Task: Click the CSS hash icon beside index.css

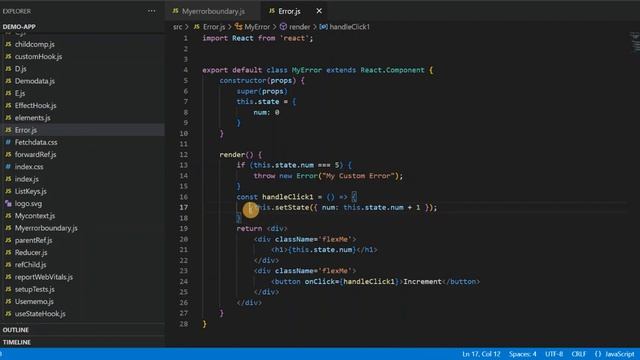Action: coord(8,167)
